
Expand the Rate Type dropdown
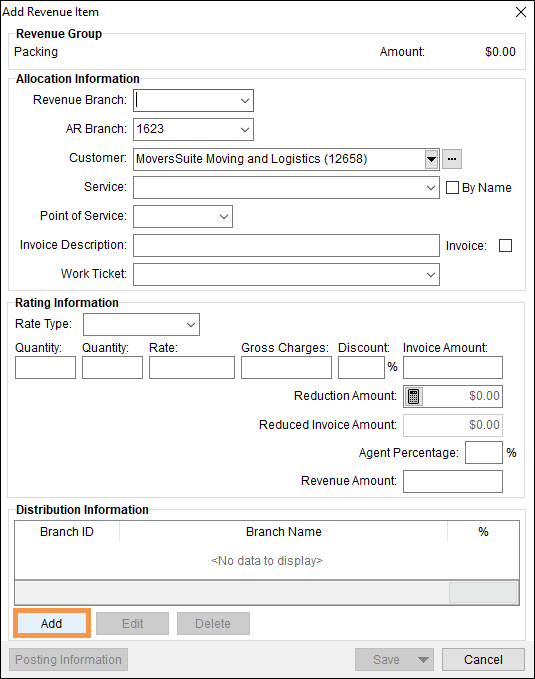point(191,325)
